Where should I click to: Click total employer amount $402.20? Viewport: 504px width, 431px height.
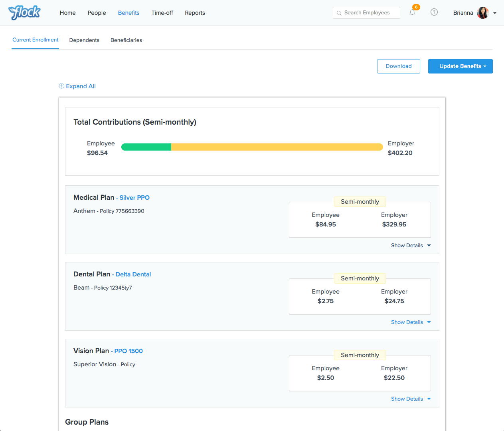(400, 153)
